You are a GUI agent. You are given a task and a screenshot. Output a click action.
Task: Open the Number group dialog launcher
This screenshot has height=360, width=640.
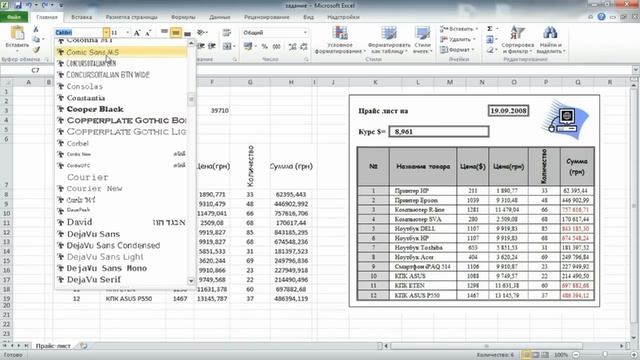point(306,60)
